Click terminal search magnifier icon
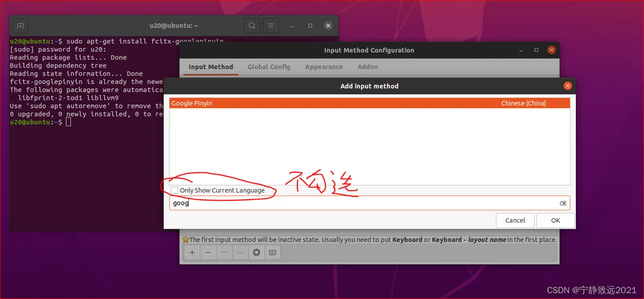This screenshot has height=299, width=644. point(252,25)
